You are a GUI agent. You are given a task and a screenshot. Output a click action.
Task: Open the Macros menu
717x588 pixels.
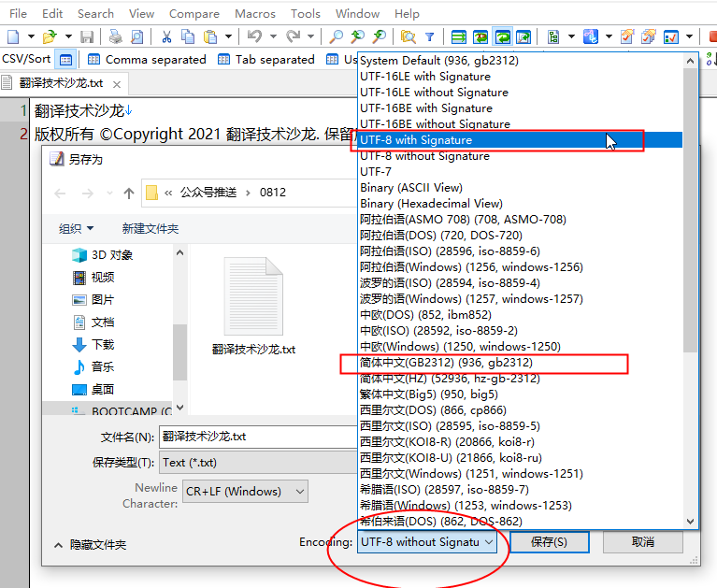pyautogui.click(x=255, y=14)
